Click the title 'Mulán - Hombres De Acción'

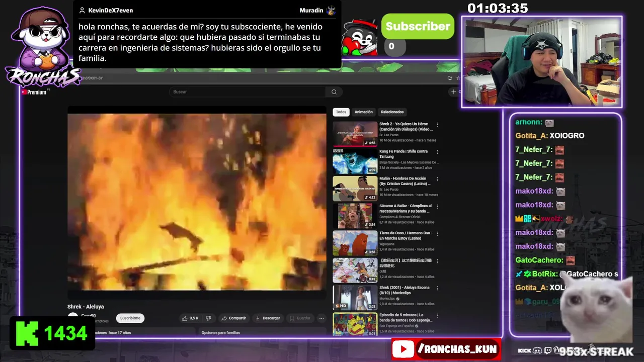(404, 181)
